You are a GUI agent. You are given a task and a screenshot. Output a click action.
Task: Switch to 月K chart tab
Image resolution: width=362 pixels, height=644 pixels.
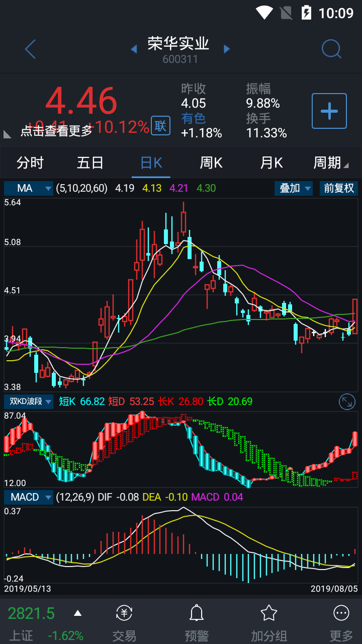point(271,163)
